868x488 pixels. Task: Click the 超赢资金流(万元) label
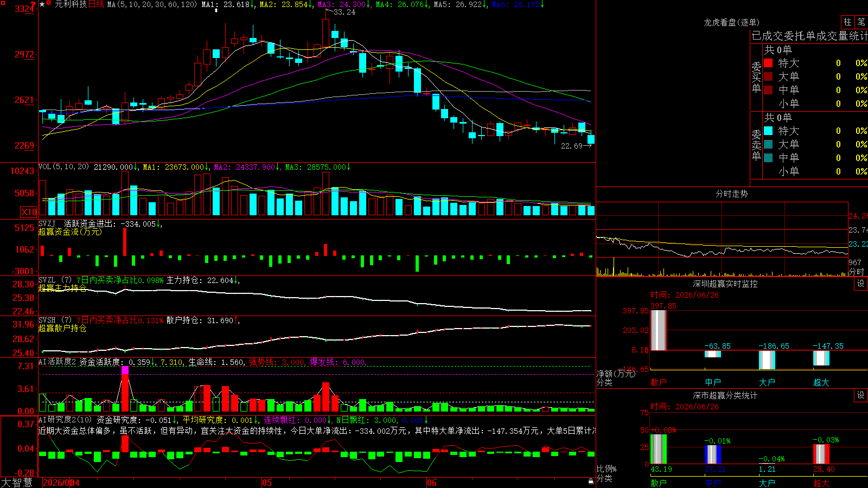[x=70, y=232]
